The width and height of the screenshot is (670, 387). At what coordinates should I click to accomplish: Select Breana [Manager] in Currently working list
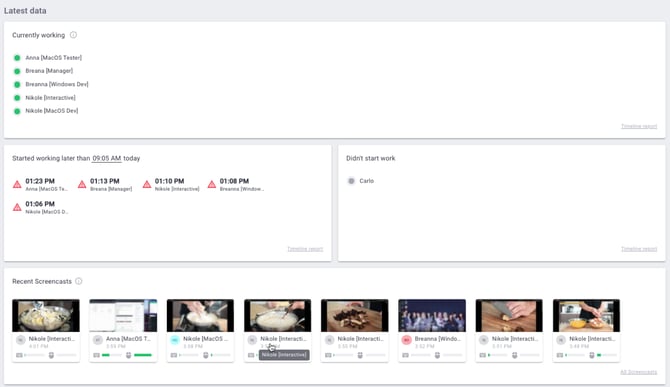coord(49,71)
